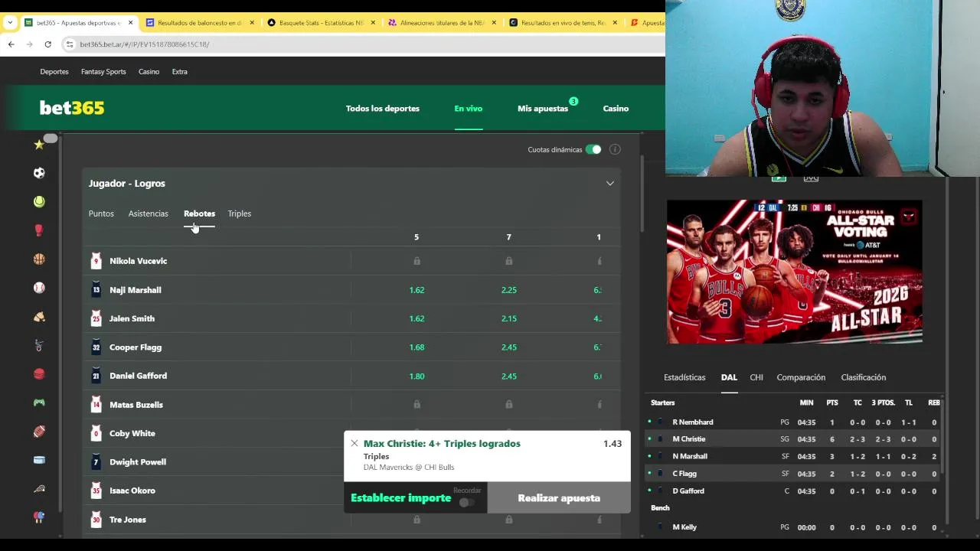This screenshot has width=980, height=551.
Task: Open the CHI team stats tab
Action: tap(756, 377)
